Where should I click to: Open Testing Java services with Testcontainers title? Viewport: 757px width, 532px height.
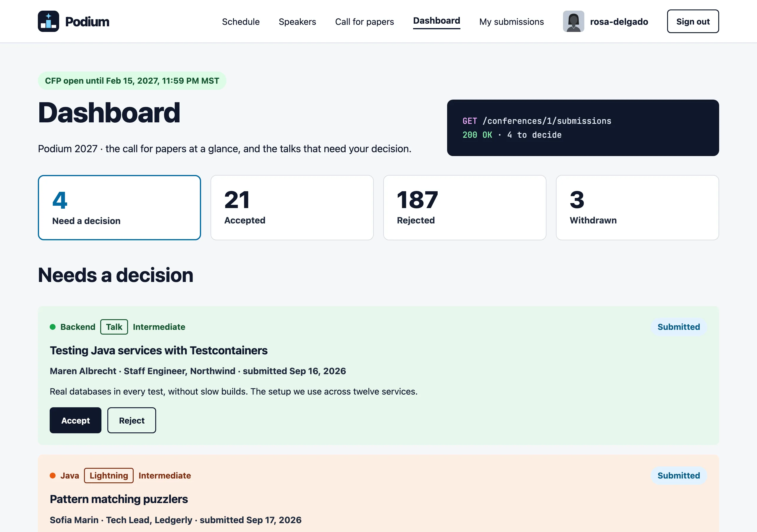pos(158,351)
